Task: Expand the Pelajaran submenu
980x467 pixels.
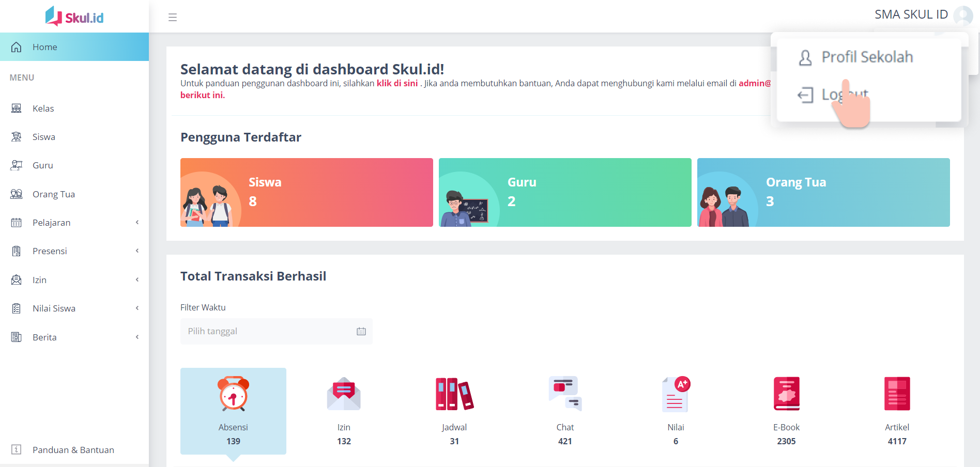Action: click(74, 223)
